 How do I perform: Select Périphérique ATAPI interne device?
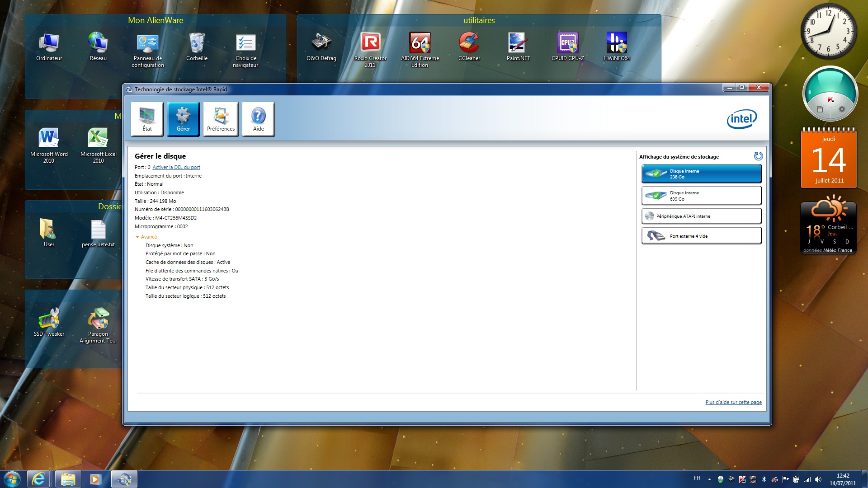701,216
